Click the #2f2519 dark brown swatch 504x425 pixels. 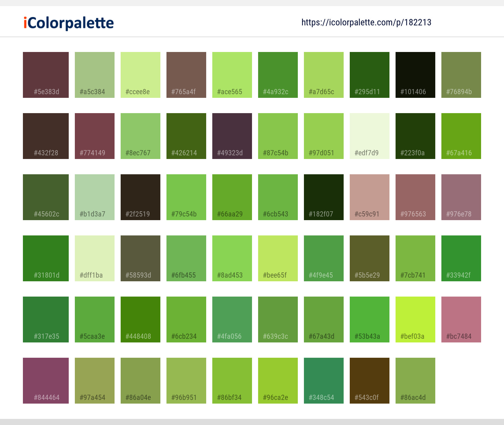(141, 197)
